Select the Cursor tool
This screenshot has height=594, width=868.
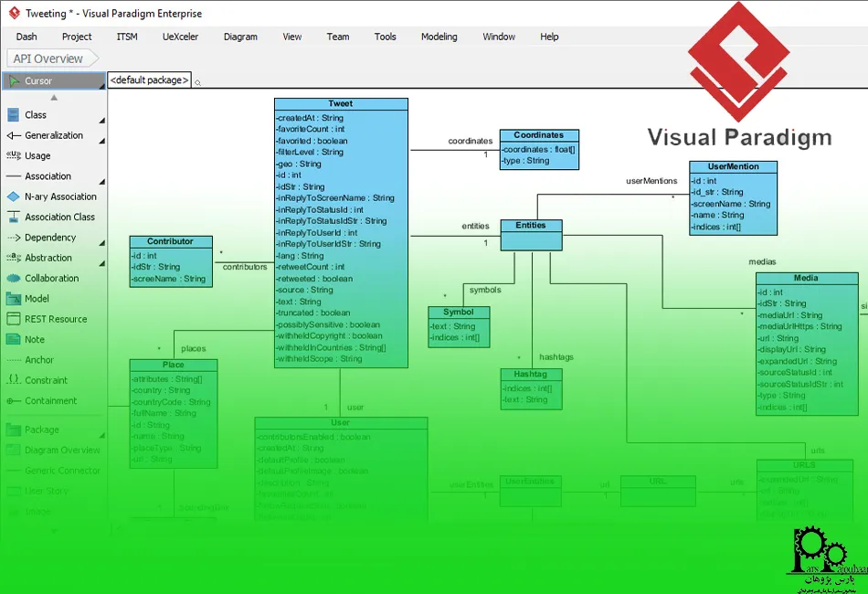tap(41, 80)
